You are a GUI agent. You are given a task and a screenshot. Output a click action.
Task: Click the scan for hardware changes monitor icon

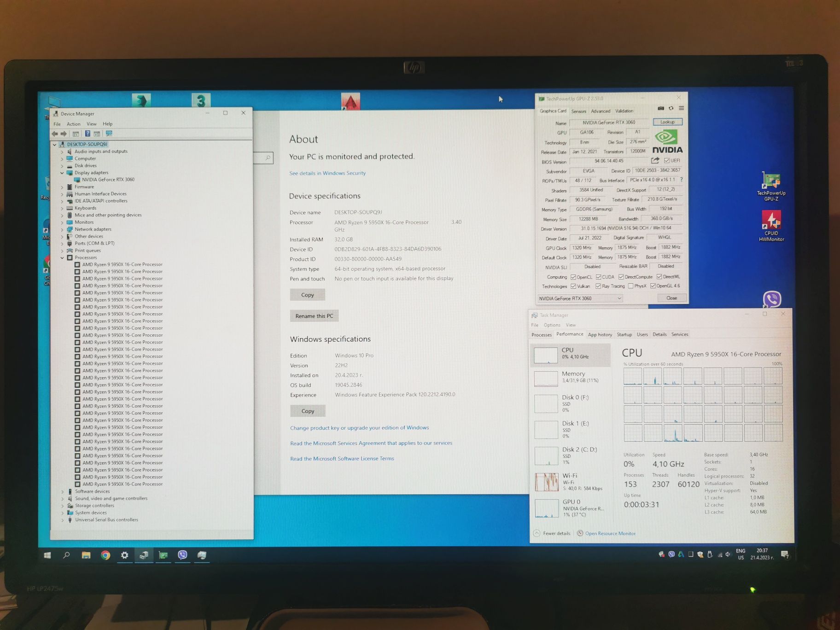109,134
